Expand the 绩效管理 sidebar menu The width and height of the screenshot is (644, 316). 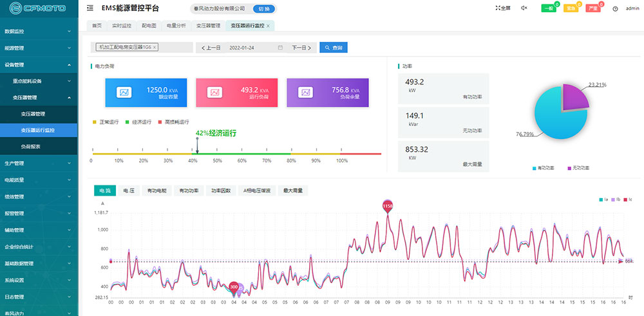pyautogui.click(x=39, y=196)
